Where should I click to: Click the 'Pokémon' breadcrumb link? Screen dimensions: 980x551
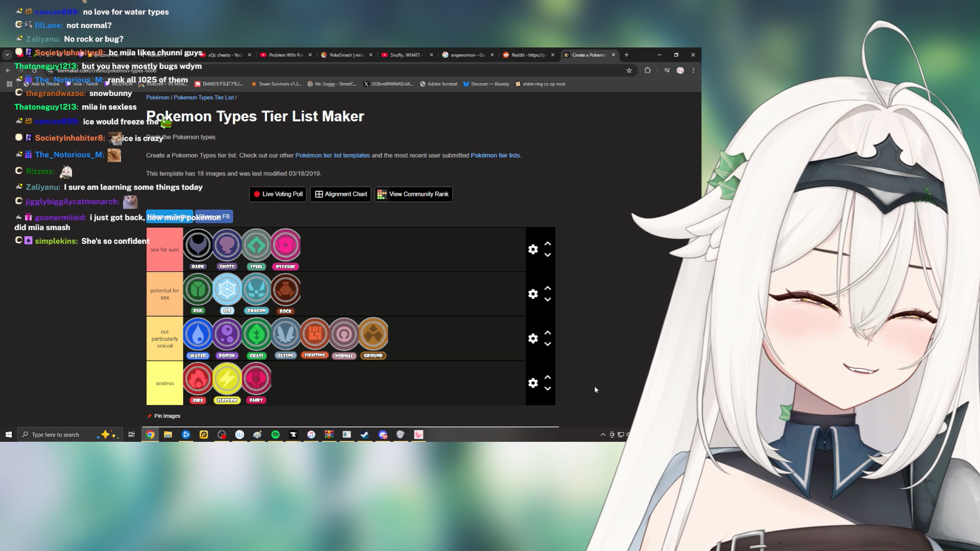157,97
